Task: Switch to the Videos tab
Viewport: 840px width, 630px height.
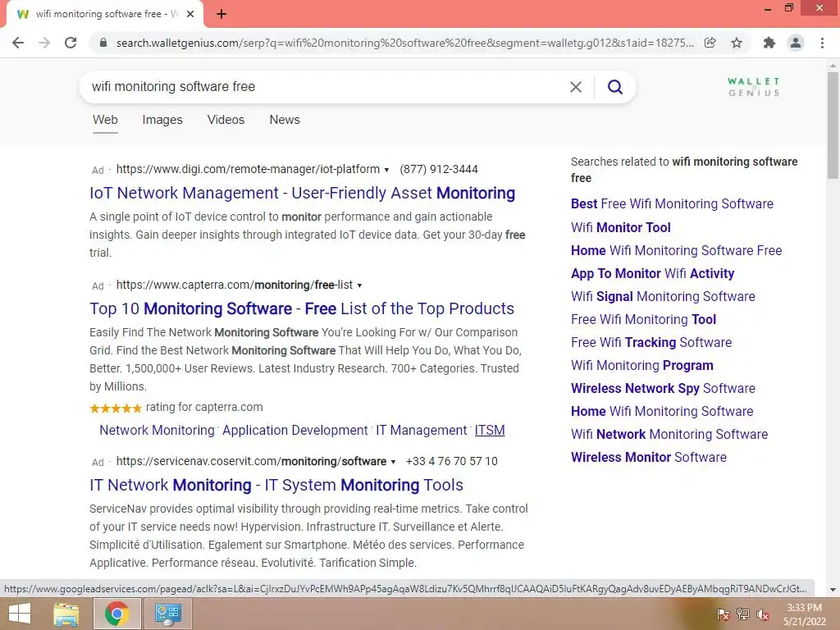Action: 226,120
